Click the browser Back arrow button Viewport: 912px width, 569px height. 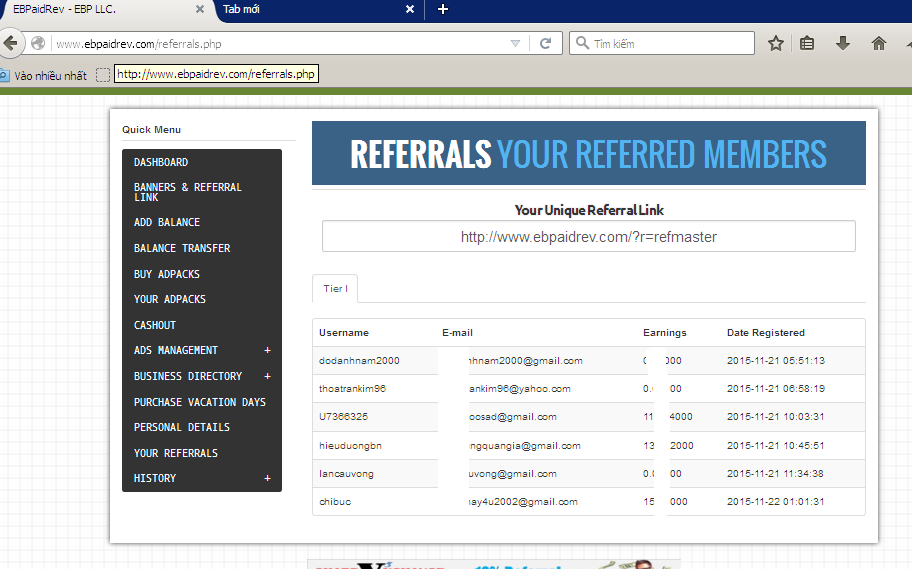[x=10, y=43]
